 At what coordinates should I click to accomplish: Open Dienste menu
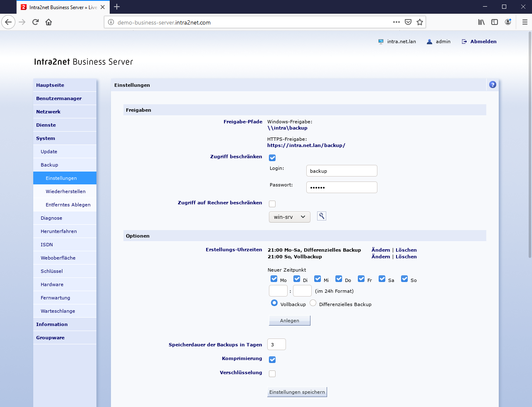65,125
